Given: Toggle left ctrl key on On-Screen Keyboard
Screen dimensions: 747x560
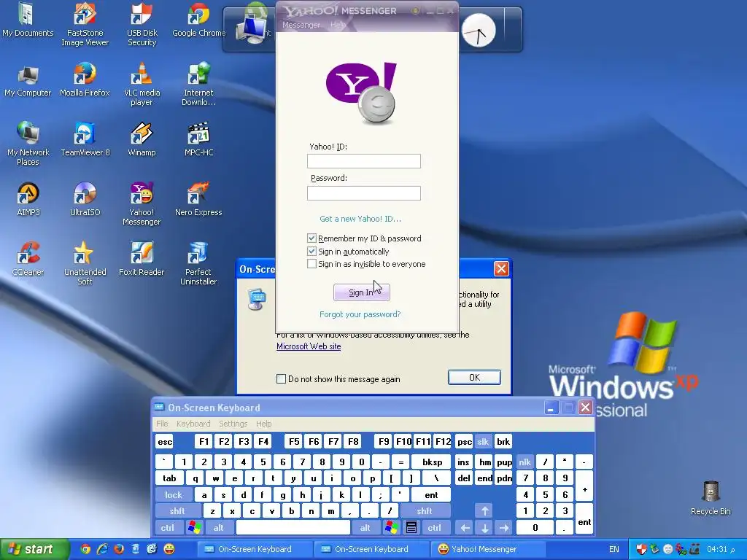Looking at the screenshot, I should [167, 528].
